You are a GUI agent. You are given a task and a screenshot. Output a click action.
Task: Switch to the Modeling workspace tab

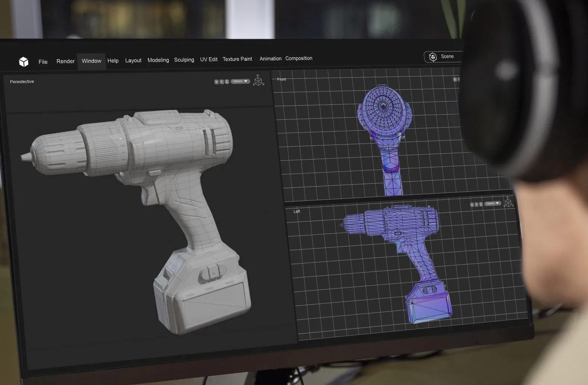[x=158, y=60]
